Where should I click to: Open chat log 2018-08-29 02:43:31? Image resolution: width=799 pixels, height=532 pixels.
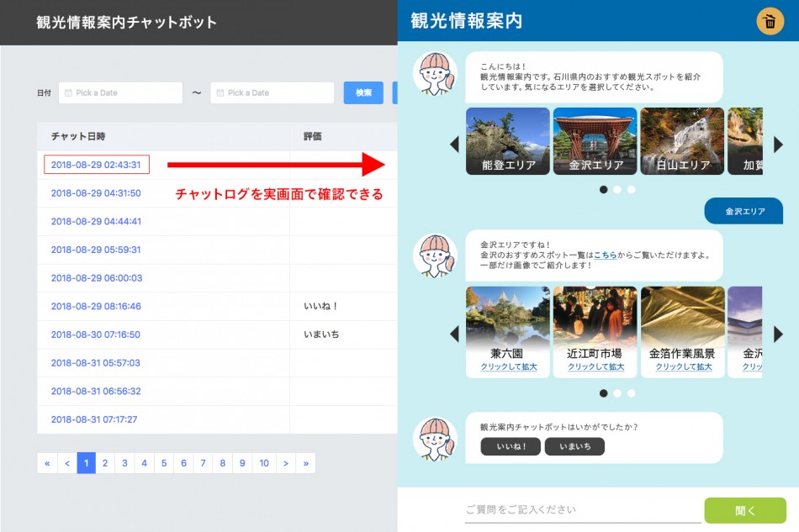click(96, 165)
